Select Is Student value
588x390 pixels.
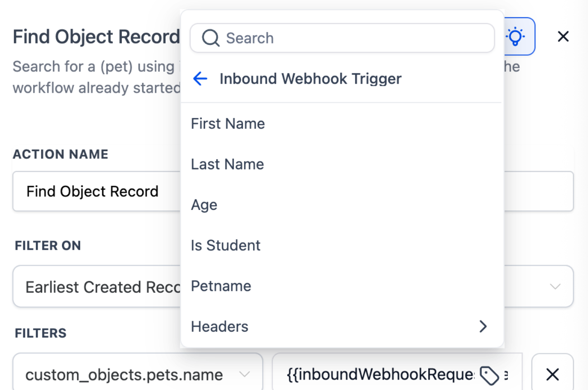[225, 245]
